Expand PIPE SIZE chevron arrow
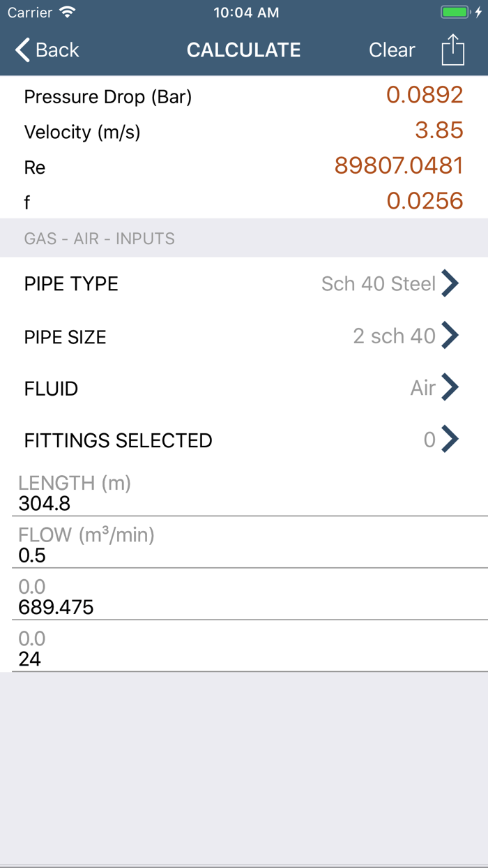488x868 pixels. [450, 336]
